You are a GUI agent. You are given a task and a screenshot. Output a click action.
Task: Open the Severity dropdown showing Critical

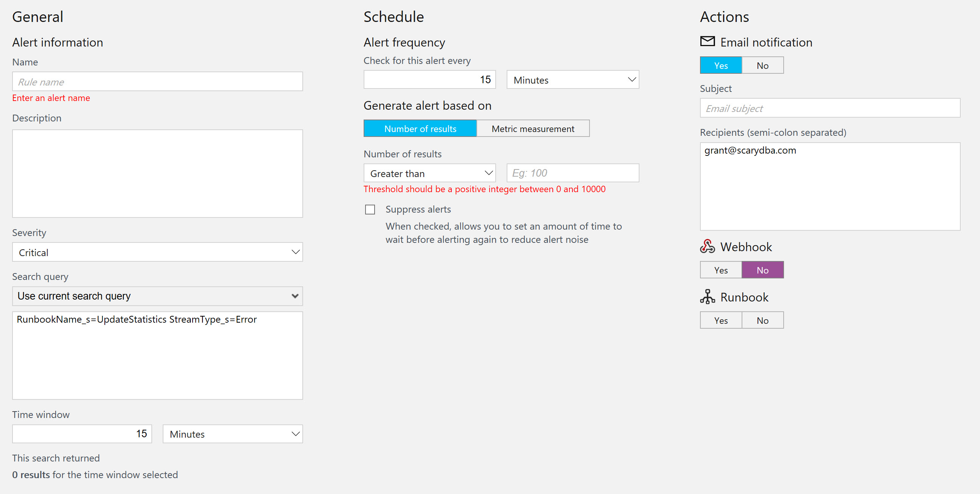(x=157, y=252)
